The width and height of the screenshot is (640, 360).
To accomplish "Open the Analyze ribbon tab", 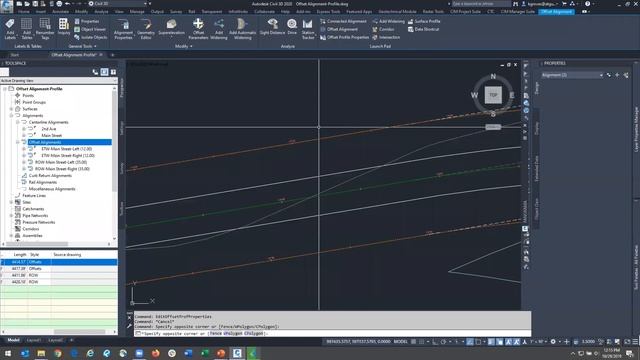I will click(x=101, y=11).
